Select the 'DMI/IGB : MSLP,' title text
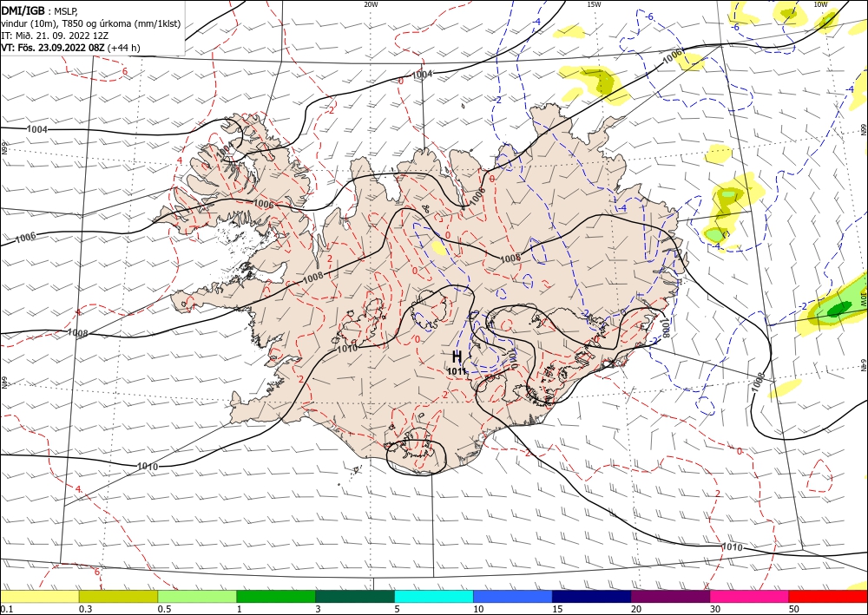The image size is (868, 615). pos(40,12)
